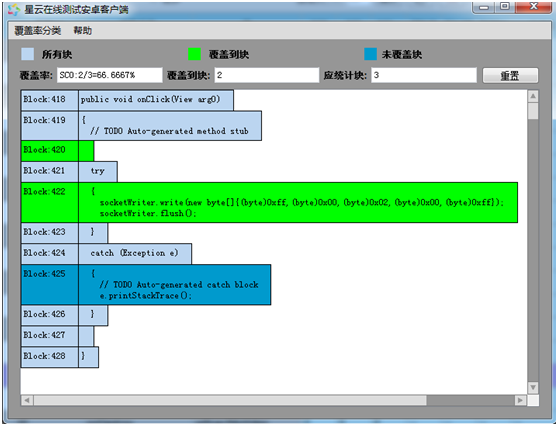The width and height of the screenshot is (558, 426).
Task: Click the 应统计块 input field
Action: (424, 75)
